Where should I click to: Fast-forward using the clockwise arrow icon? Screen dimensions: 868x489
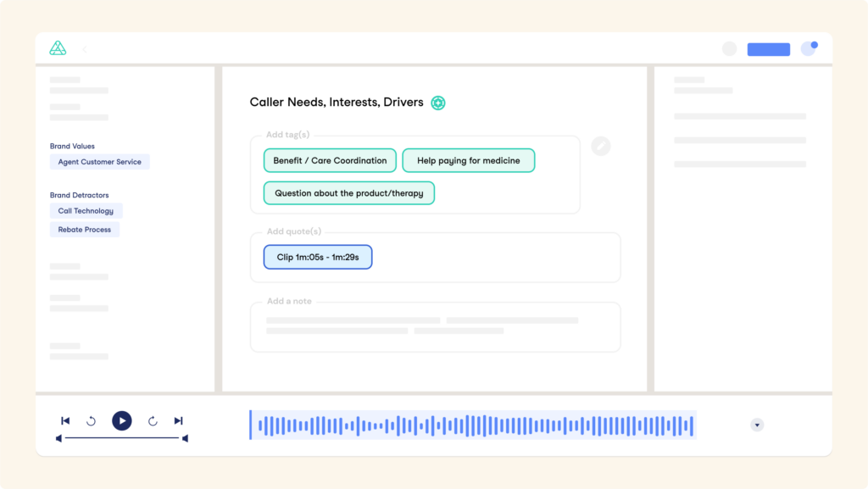point(153,421)
